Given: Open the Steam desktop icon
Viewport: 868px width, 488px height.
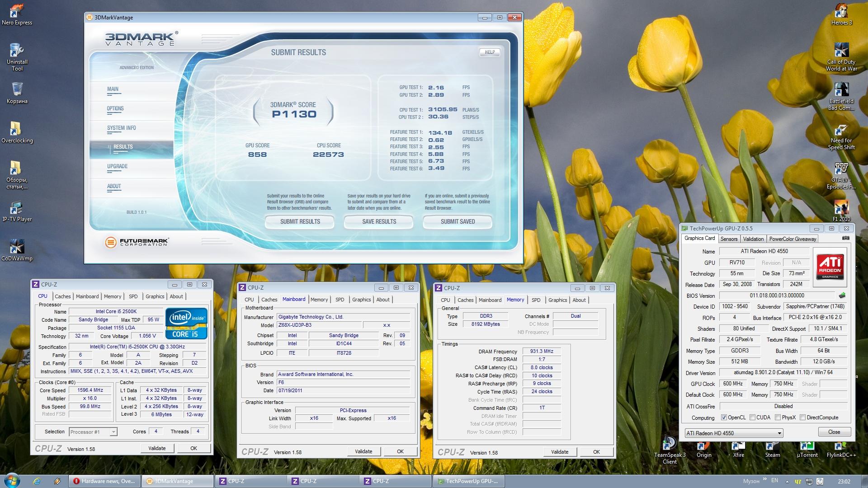Looking at the screenshot, I should [773, 450].
